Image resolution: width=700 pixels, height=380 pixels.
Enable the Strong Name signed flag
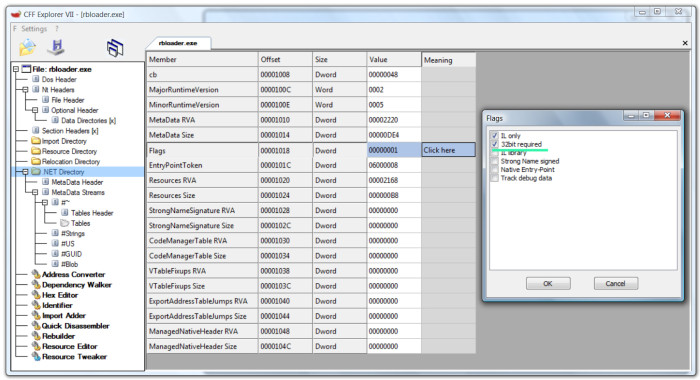(x=494, y=161)
